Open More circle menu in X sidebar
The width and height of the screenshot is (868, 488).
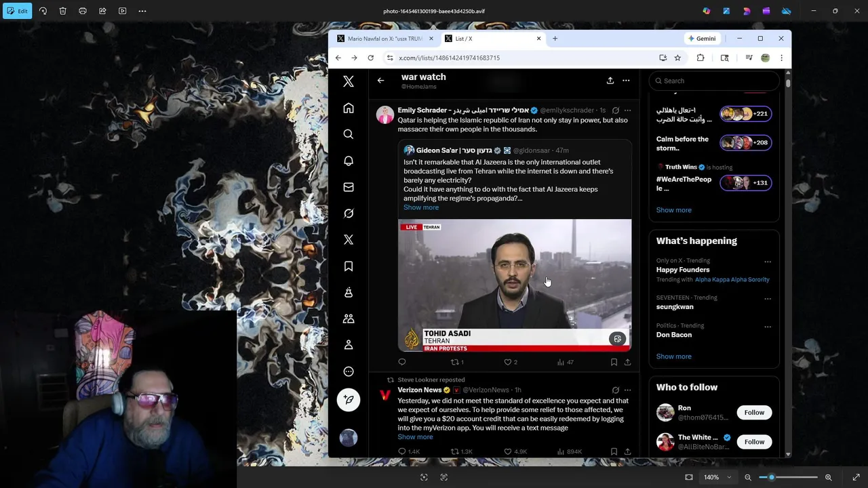pos(349,371)
